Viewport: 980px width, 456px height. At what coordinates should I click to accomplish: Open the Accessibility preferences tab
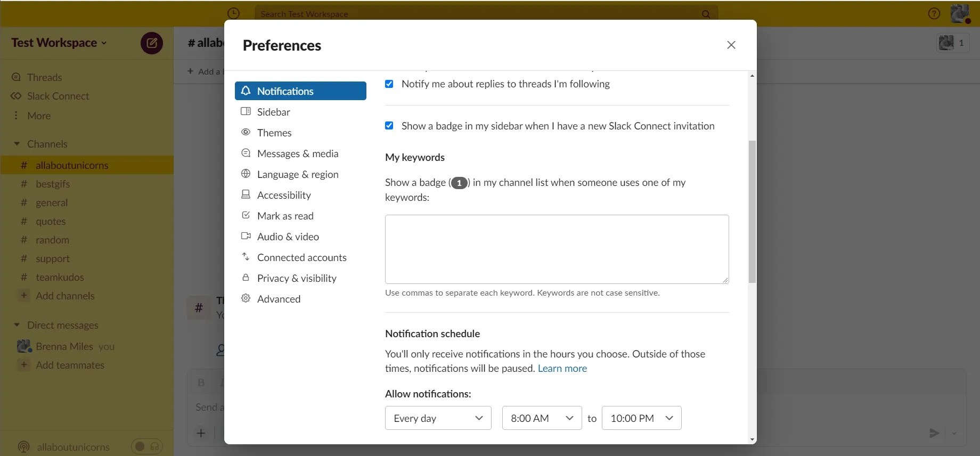coord(300,195)
